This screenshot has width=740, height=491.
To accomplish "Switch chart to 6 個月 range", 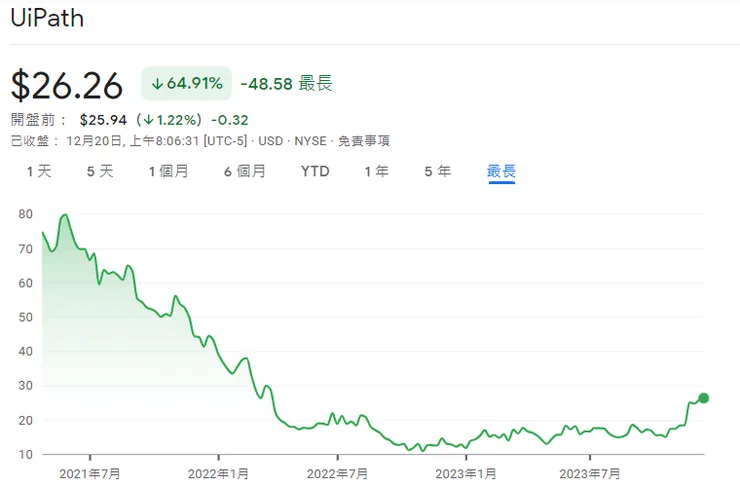I will 245,171.
